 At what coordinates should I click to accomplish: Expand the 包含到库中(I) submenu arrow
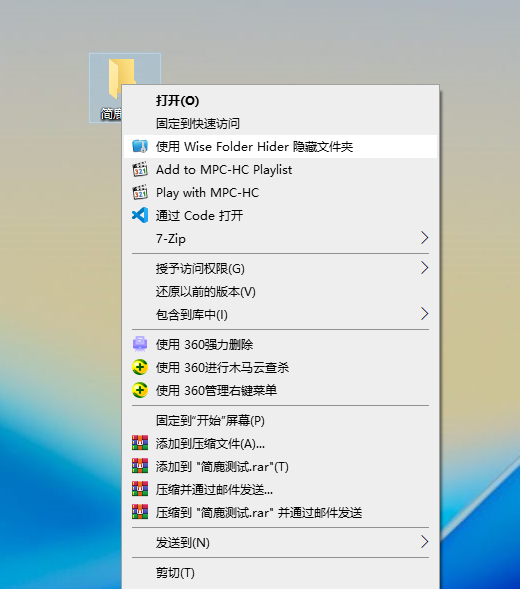424,314
